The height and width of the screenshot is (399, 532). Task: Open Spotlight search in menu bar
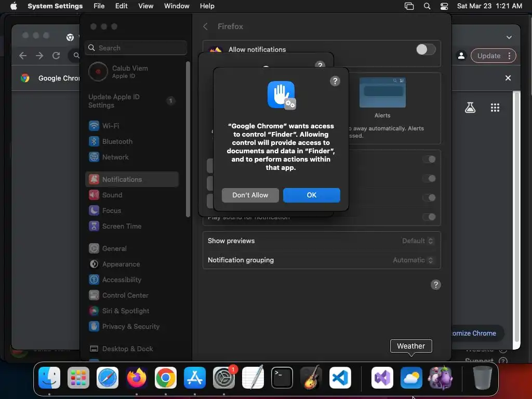tap(427, 6)
